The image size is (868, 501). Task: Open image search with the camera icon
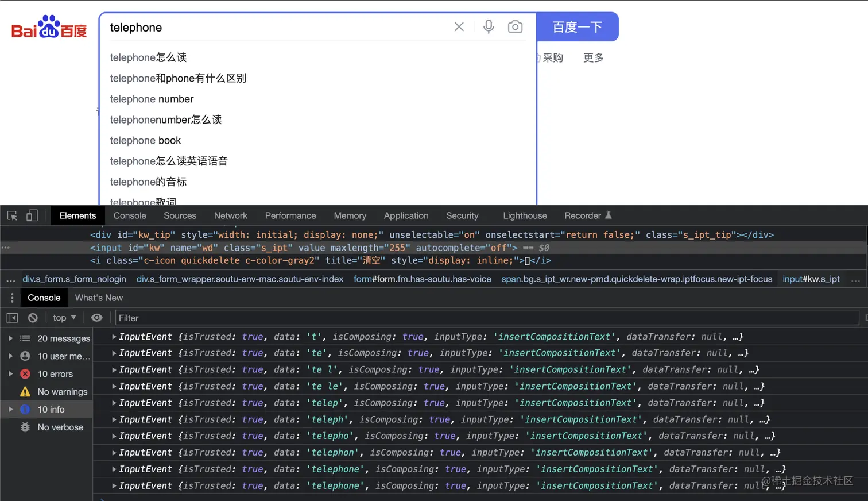click(x=515, y=27)
